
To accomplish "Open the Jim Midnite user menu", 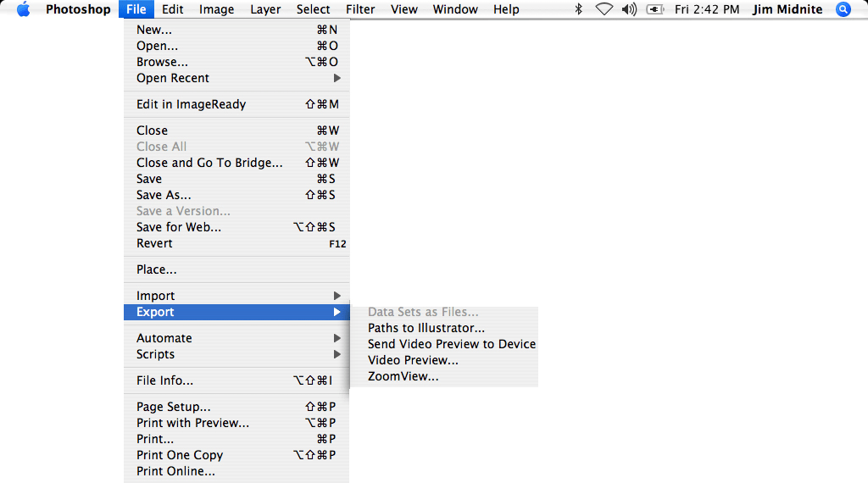I will pyautogui.click(x=787, y=9).
